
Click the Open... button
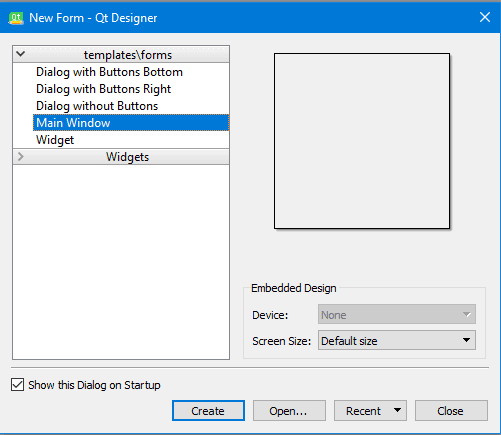[289, 411]
